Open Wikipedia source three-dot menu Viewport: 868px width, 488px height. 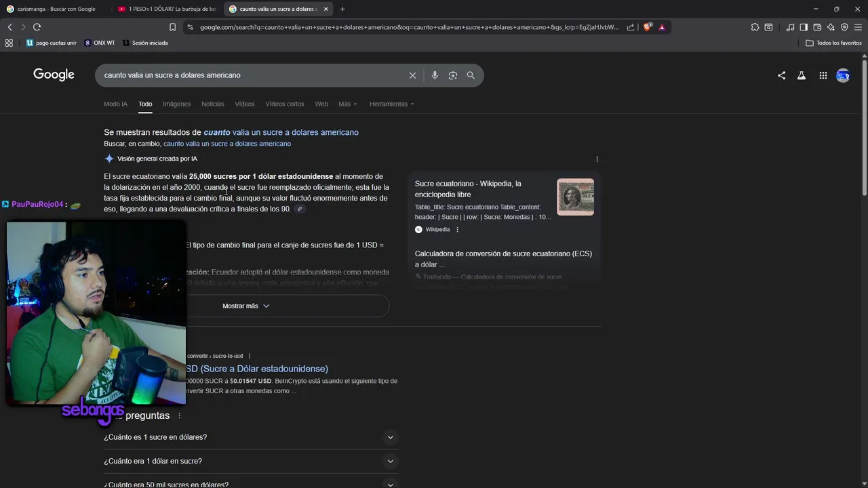[x=457, y=230]
